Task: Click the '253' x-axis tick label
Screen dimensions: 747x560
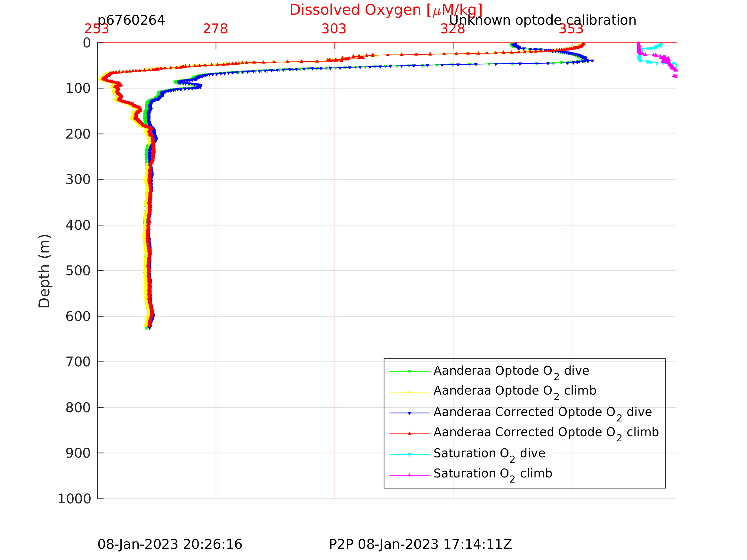Action: [x=97, y=29]
